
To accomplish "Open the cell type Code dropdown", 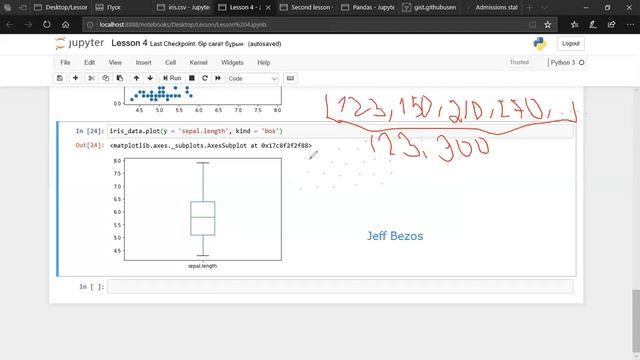I will 253,78.
